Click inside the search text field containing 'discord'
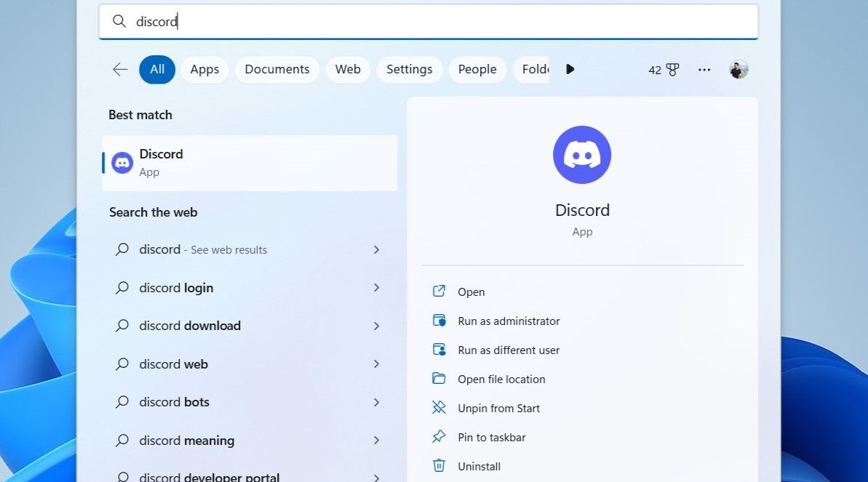 tap(429, 22)
